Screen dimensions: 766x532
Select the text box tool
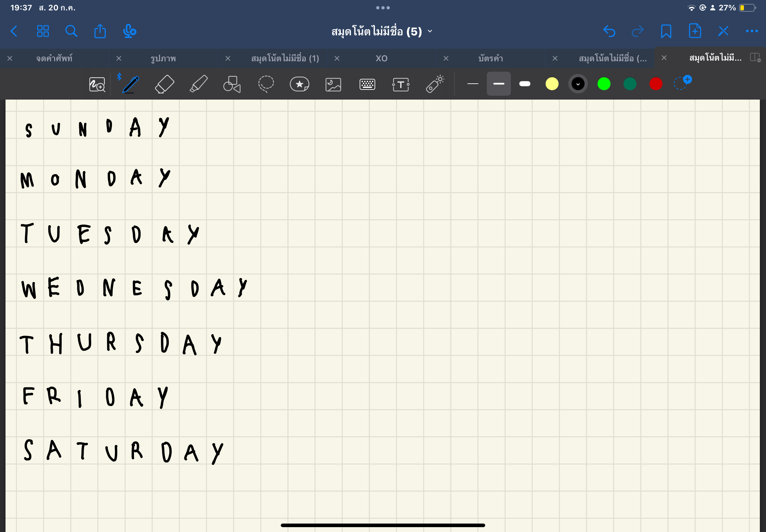[401, 84]
